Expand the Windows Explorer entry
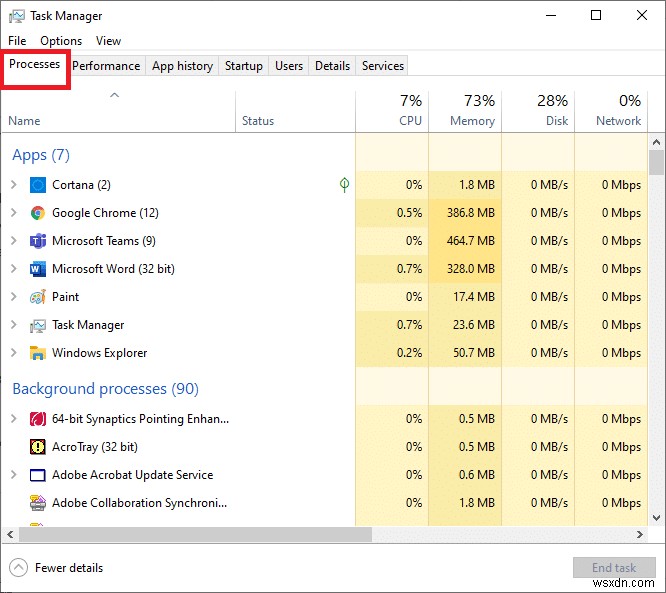666x593 pixels. 14,353
